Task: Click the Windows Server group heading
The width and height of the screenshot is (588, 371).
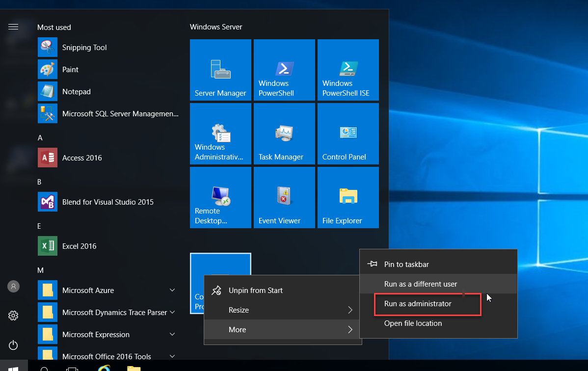Action: pyautogui.click(x=216, y=27)
